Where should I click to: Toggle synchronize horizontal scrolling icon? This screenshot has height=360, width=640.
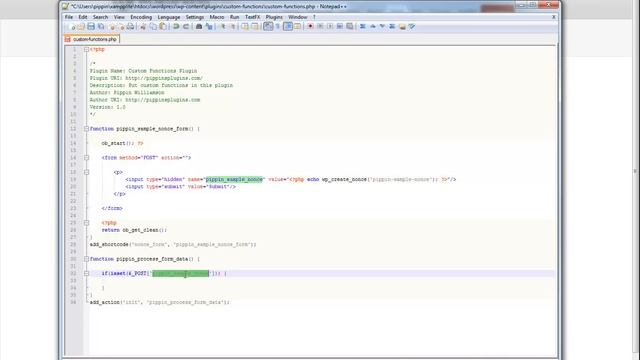point(255,27)
